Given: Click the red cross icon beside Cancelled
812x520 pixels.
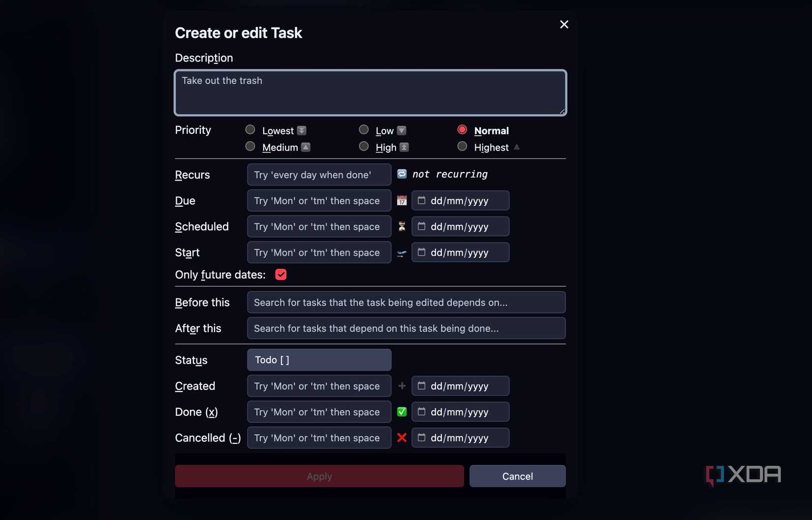Looking at the screenshot, I should pyautogui.click(x=402, y=437).
